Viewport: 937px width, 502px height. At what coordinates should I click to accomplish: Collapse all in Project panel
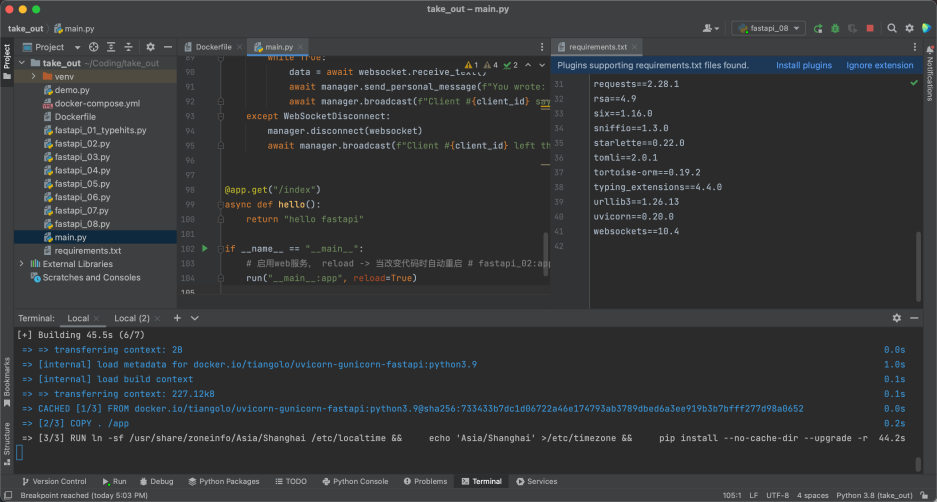(x=128, y=47)
